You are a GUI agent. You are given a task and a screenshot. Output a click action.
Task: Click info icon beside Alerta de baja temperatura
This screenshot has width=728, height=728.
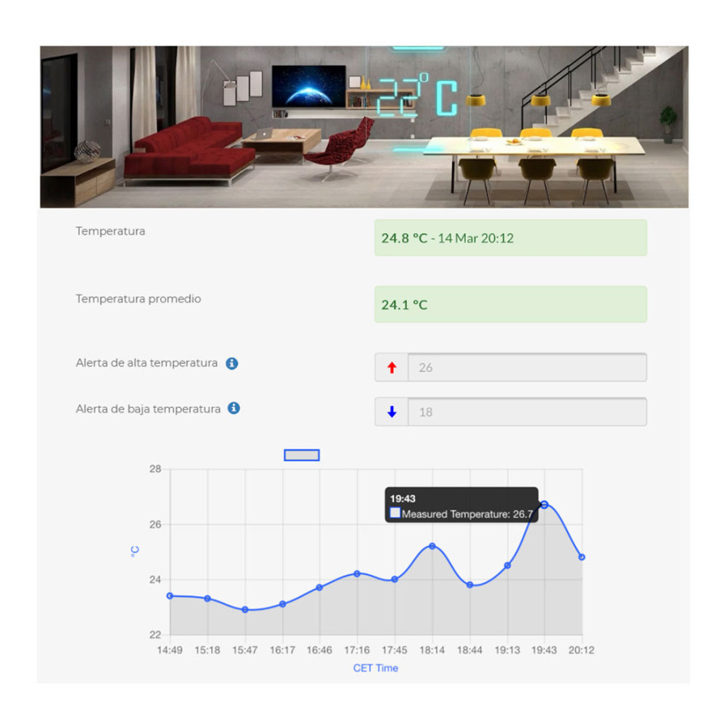[234, 408]
